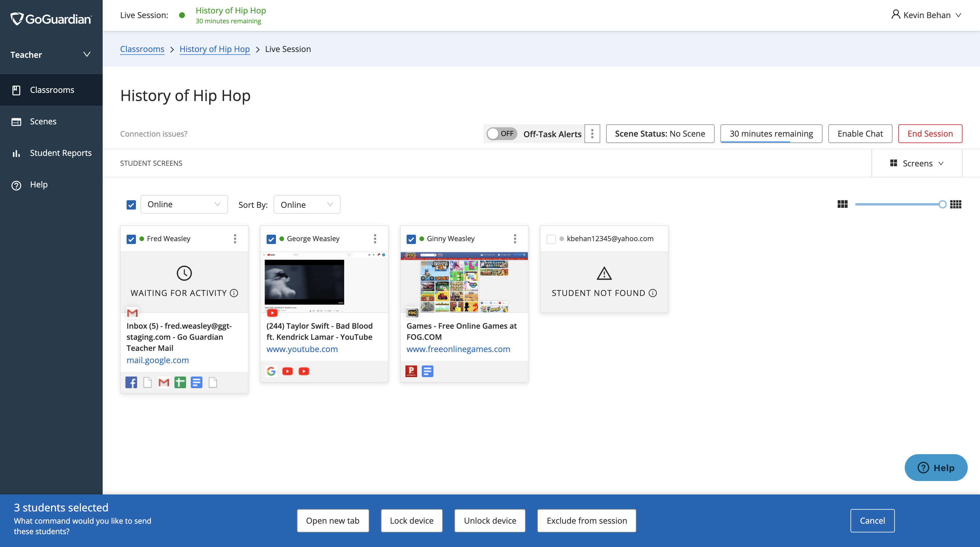
Task: Click the Google tab icon on George's card
Action: pyautogui.click(x=271, y=371)
